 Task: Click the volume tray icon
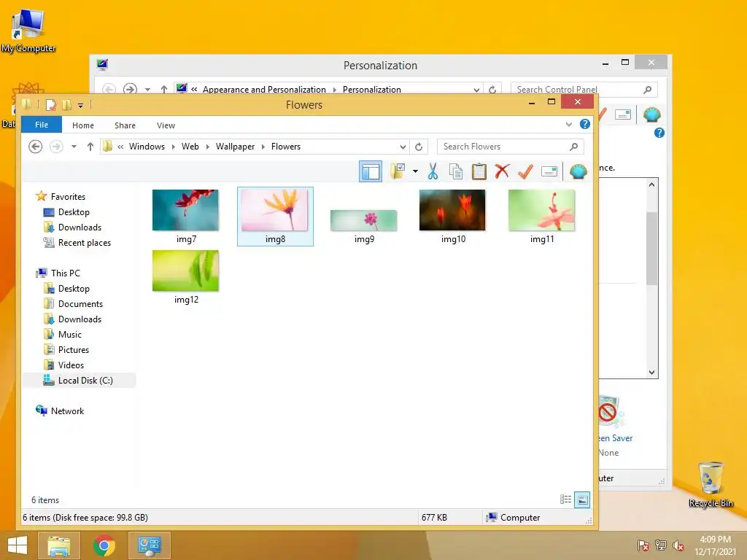pyautogui.click(x=678, y=545)
